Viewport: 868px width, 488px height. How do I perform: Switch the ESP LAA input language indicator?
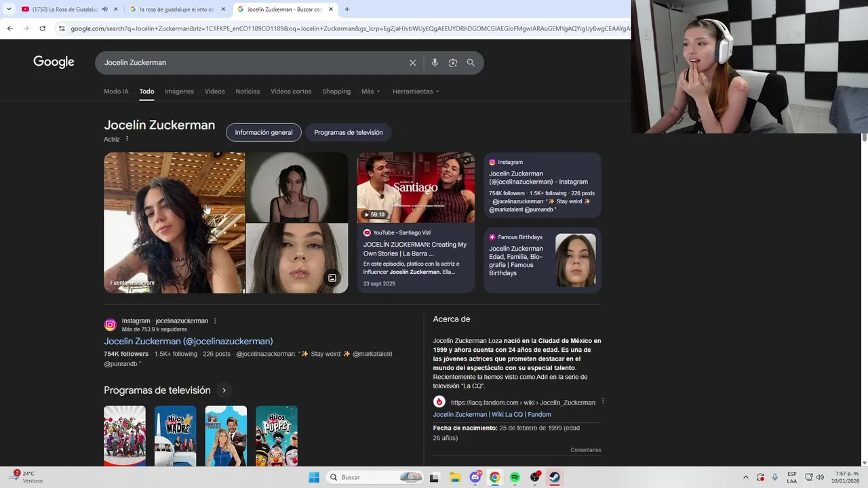792,477
